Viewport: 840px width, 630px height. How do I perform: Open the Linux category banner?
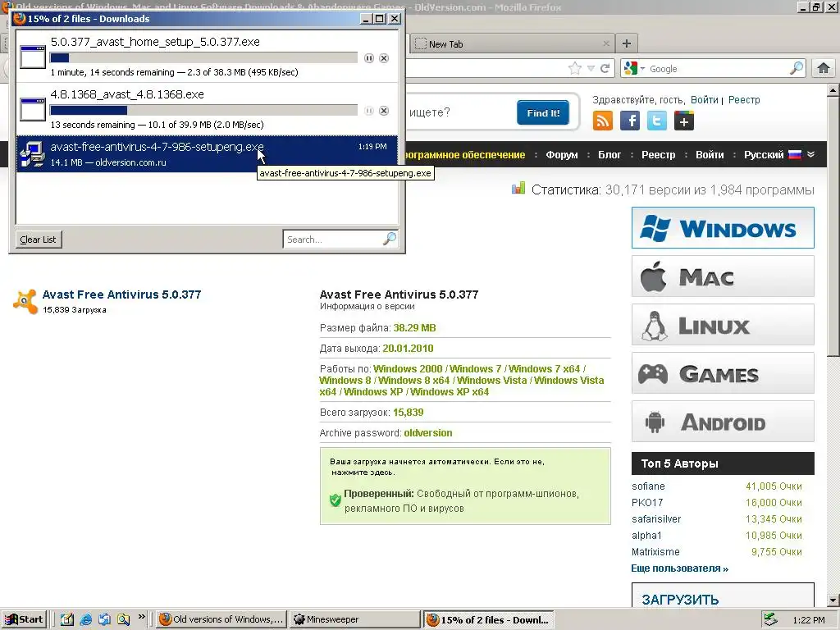pyautogui.click(x=723, y=325)
